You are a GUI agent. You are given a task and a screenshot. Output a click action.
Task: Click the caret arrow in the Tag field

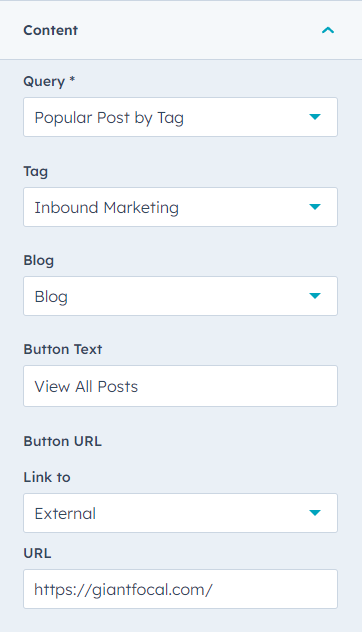pyautogui.click(x=315, y=207)
